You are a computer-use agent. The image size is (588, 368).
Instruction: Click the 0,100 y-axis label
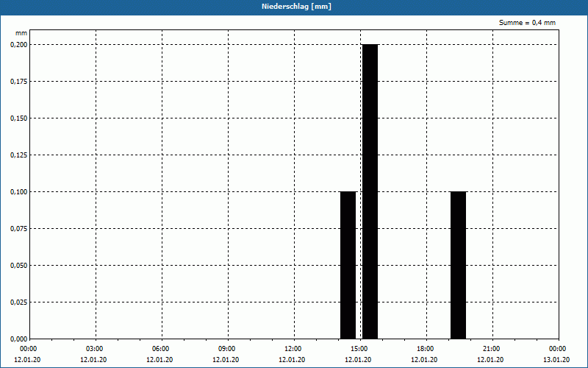[19, 192]
